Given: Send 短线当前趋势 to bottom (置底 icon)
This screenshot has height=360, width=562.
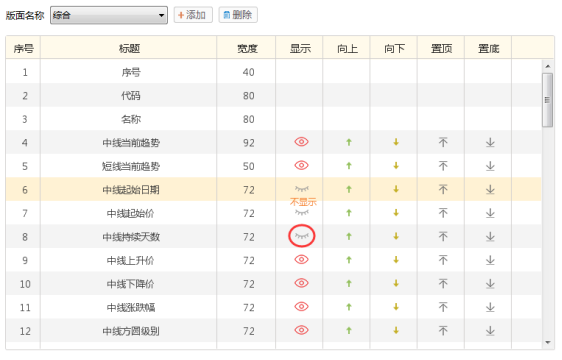Looking at the screenshot, I should click(x=490, y=166).
